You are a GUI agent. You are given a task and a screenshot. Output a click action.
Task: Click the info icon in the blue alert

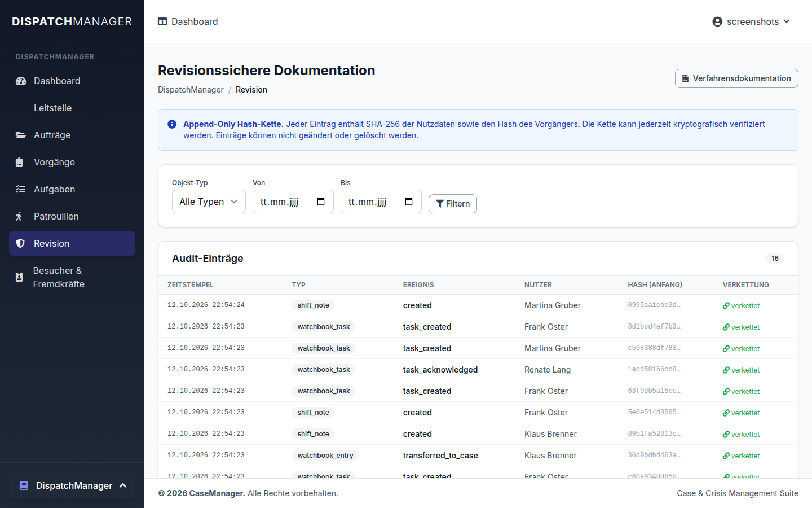point(172,124)
